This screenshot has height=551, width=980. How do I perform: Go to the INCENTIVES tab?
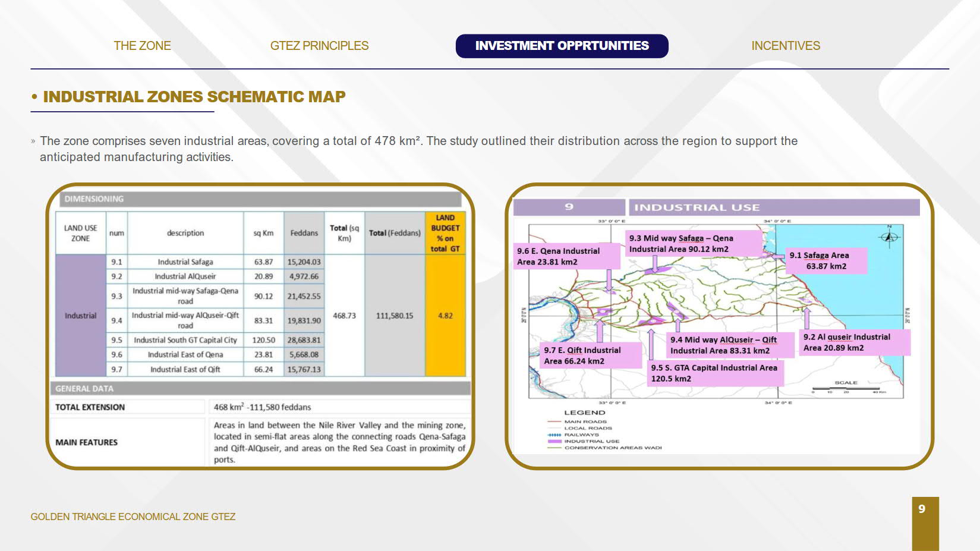click(x=785, y=46)
